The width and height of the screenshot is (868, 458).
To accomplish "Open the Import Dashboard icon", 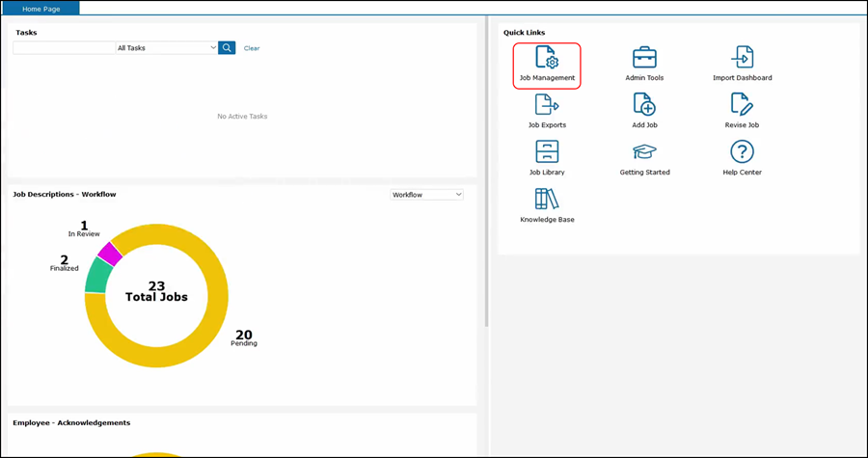I will point(742,58).
